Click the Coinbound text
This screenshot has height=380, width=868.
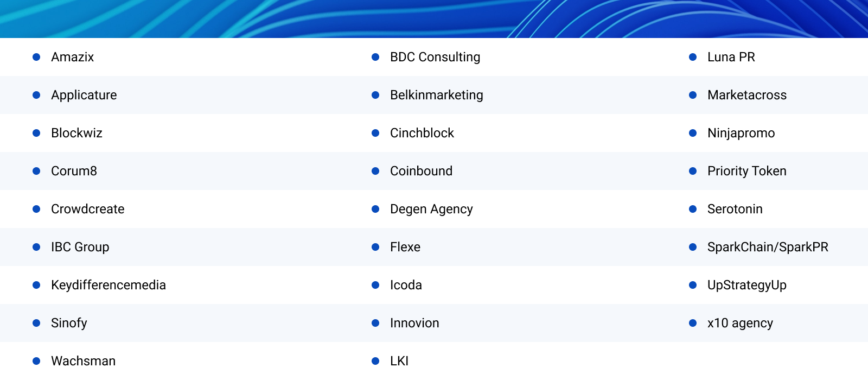421,171
